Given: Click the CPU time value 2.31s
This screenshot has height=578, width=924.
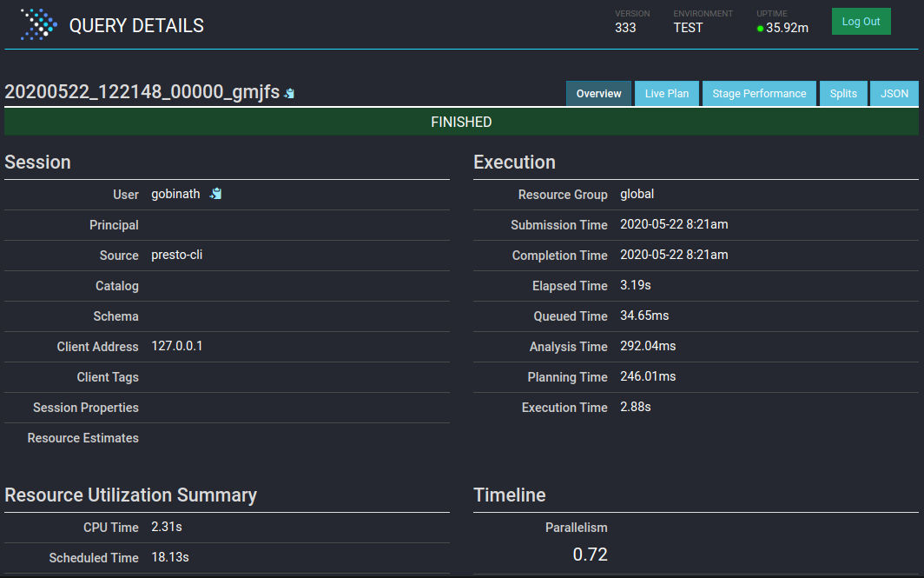Looking at the screenshot, I should 167,527.
